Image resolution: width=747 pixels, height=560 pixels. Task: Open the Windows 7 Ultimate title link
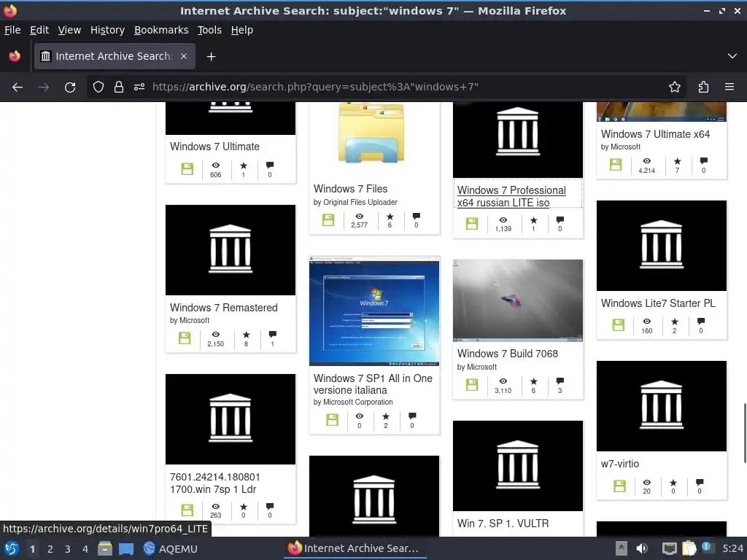[x=215, y=147]
